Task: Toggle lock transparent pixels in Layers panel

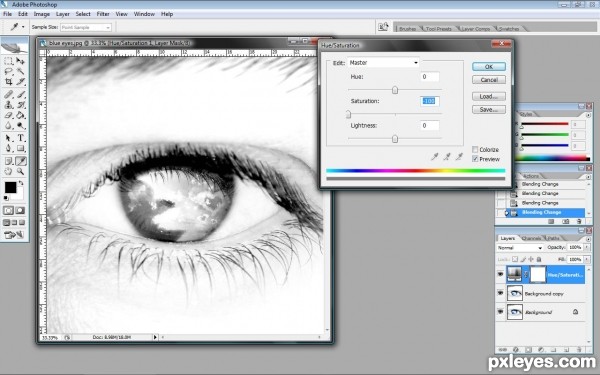Action: 514,259
